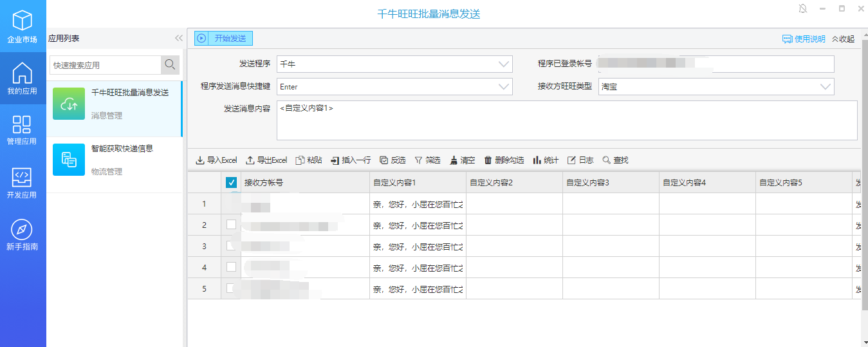This screenshot has width=868, height=347.
Task: Open 日志 log toolbar button
Action: [580, 160]
